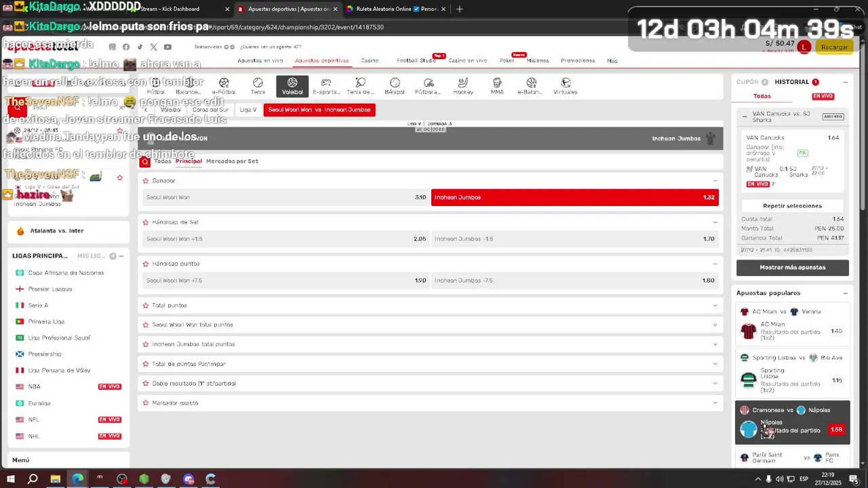This screenshot has width=868, height=488.
Task: Collapse the VAN Canucks vs. SJ Sharks bet
Action: [x=745, y=117]
